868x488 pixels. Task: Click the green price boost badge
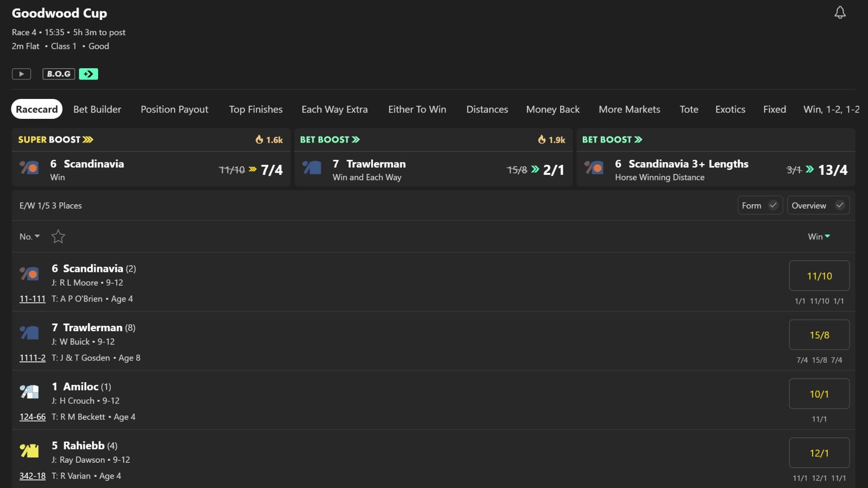click(89, 74)
